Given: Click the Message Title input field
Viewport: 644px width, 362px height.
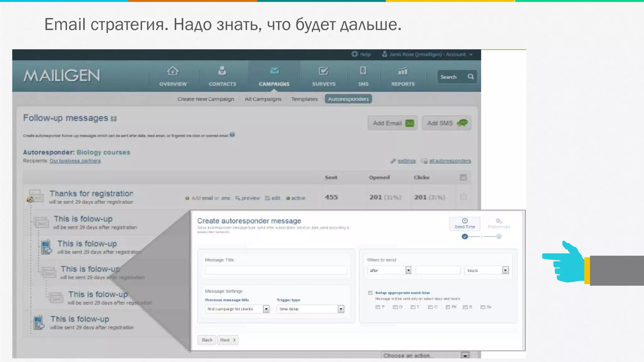Looking at the screenshot, I should (x=276, y=270).
